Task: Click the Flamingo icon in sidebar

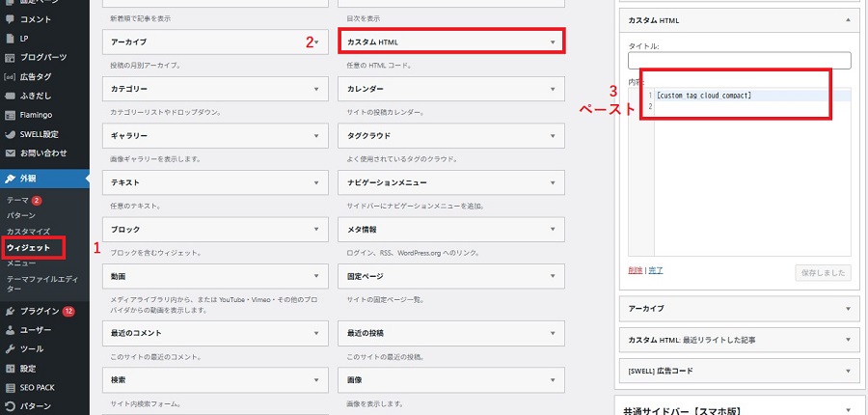Action: pyautogui.click(x=10, y=115)
